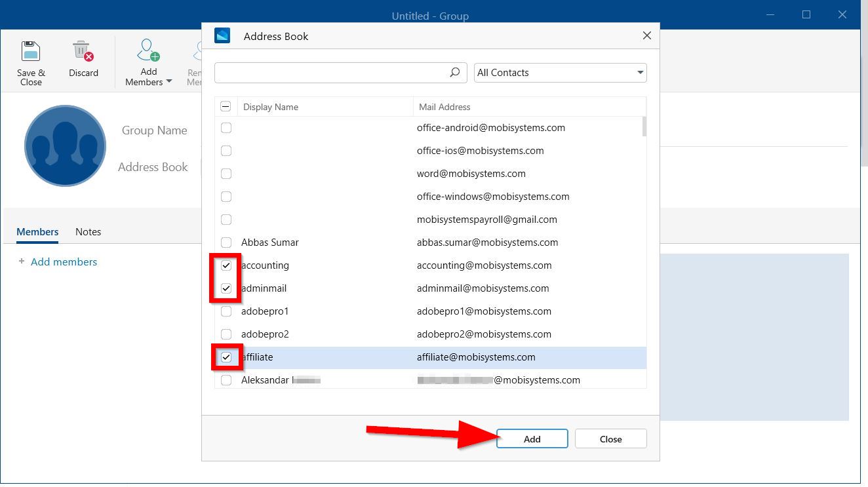Switch to the Notes tab
Viewport: 868px width, 487px height.
pyautogui.click(x=89, y=232)
